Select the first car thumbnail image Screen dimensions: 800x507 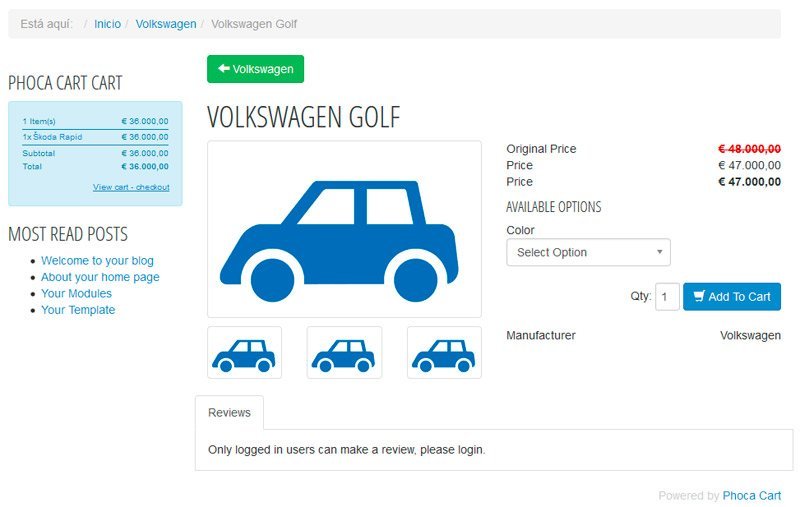click(x=244, y=352)
